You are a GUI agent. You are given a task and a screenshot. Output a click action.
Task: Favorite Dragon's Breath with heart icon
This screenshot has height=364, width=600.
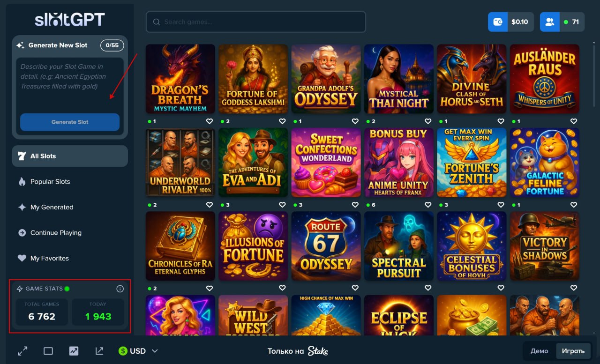click(210, 121)
